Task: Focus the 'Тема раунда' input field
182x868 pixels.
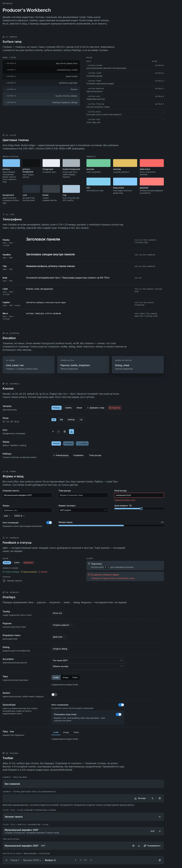Action: tap(83, 495)
